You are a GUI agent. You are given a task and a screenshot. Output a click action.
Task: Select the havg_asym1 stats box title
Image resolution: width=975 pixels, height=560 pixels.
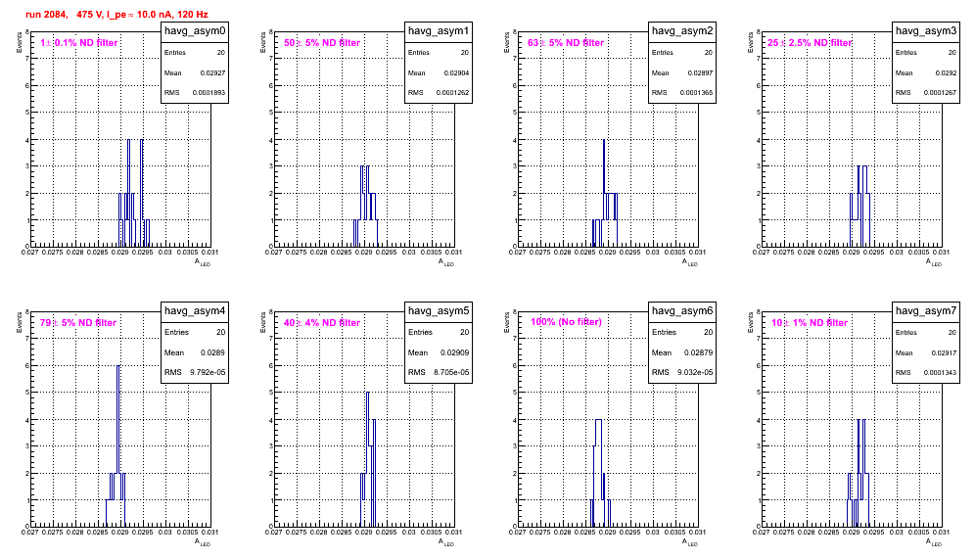click(x=439, y=31)
